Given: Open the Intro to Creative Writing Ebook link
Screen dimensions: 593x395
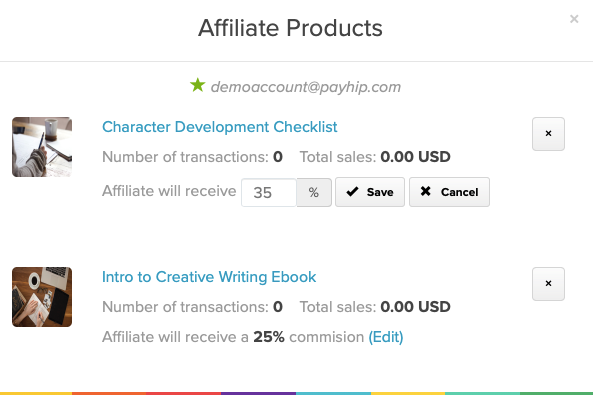Looking at the screenshot, I should tap(209, 277).
